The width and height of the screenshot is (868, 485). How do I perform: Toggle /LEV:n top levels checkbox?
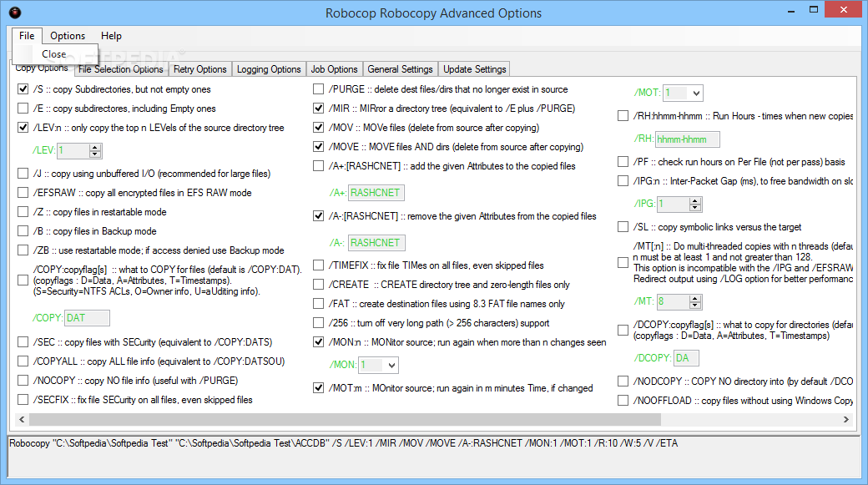click(23, 128)
